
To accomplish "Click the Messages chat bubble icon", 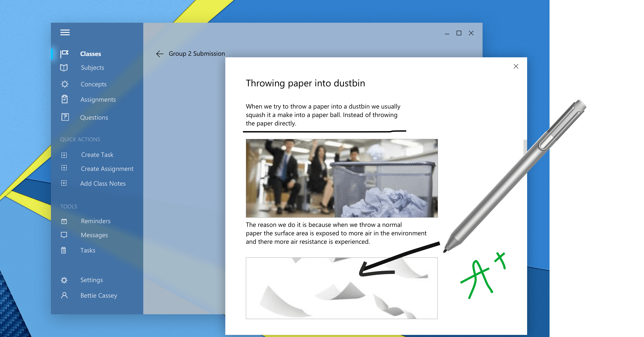I will [64, 235].
